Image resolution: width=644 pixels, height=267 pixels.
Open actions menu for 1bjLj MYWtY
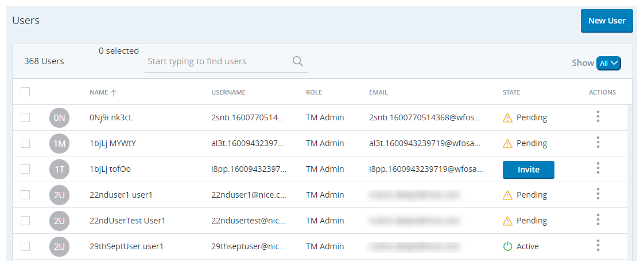[598, 143]
